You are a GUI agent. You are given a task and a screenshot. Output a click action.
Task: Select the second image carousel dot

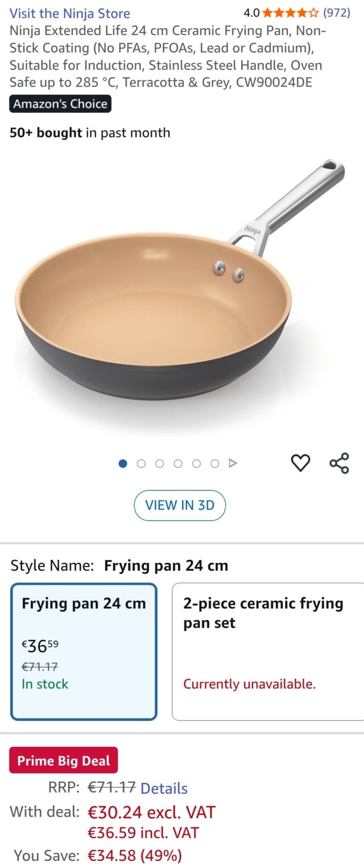tap(141, 463)
